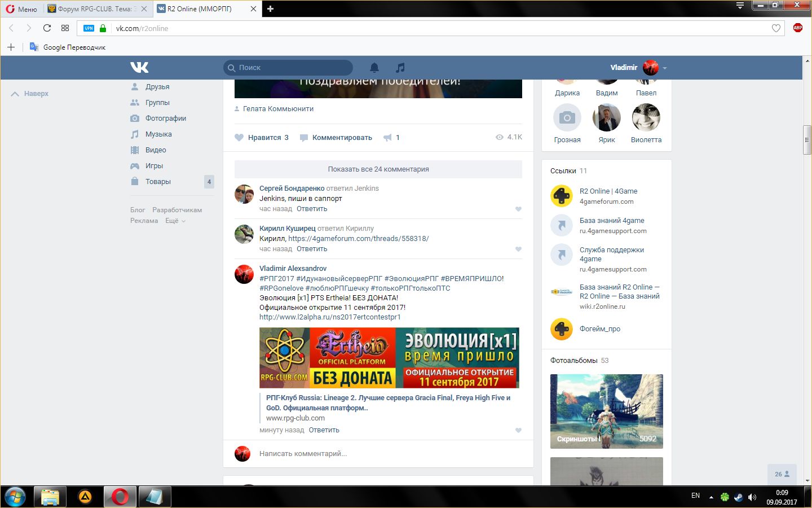This screenshot has height=508, width=812.
Task: Click the Гелата Коммьюнити post author
Action: click(278, 109)
